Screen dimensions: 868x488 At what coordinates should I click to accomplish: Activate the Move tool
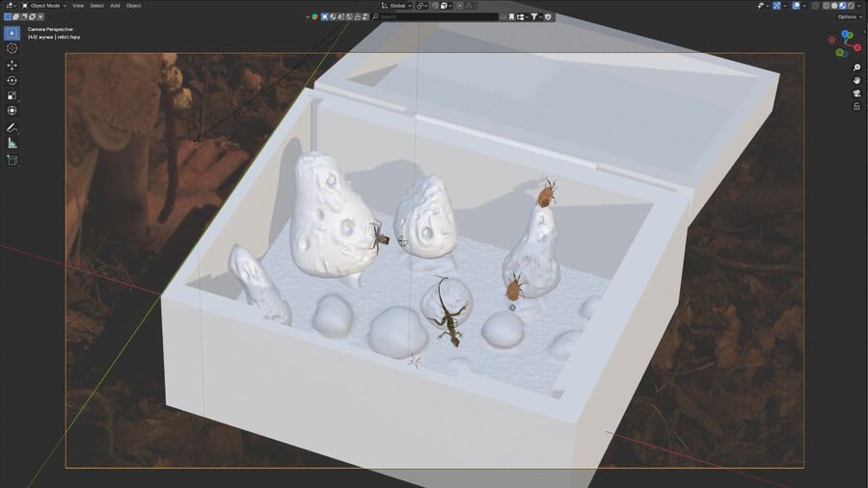[12, 65]
